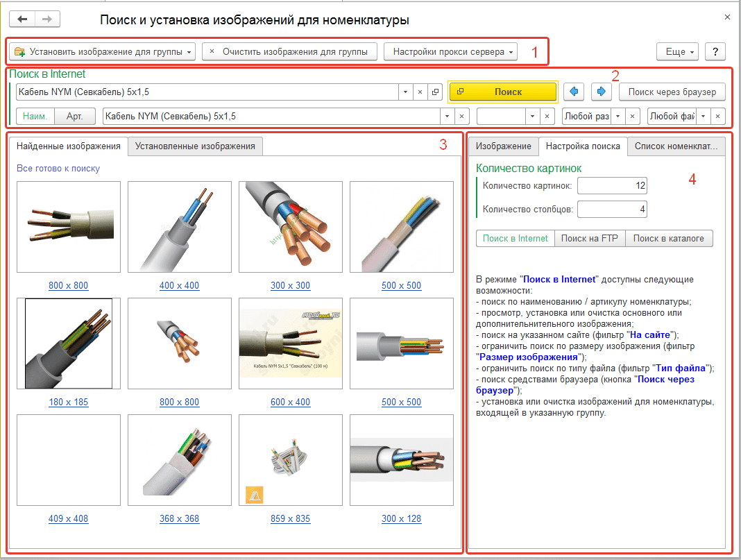Screen dimensions: 741x560
Task: Open the '600 x 400' image size link
Action: click(x=291, y=402)
